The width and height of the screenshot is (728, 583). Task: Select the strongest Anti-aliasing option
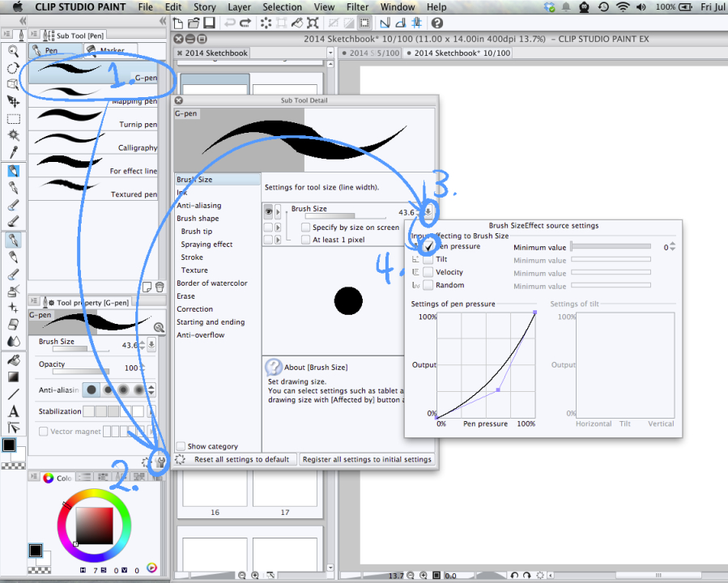pyautogui.click(x=138, y=390)
